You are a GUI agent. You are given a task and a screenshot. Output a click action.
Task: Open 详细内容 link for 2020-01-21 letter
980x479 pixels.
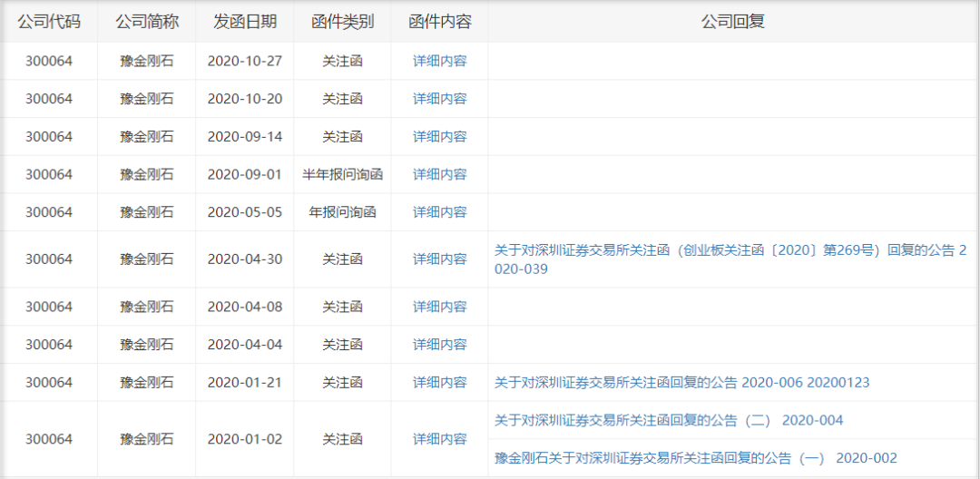point(439,382)
